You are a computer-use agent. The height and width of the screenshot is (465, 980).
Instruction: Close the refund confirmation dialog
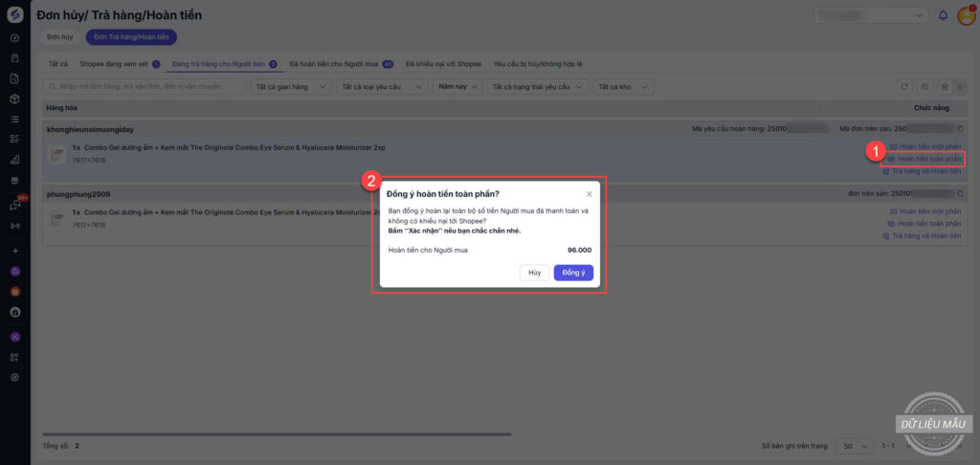point(589,193)
